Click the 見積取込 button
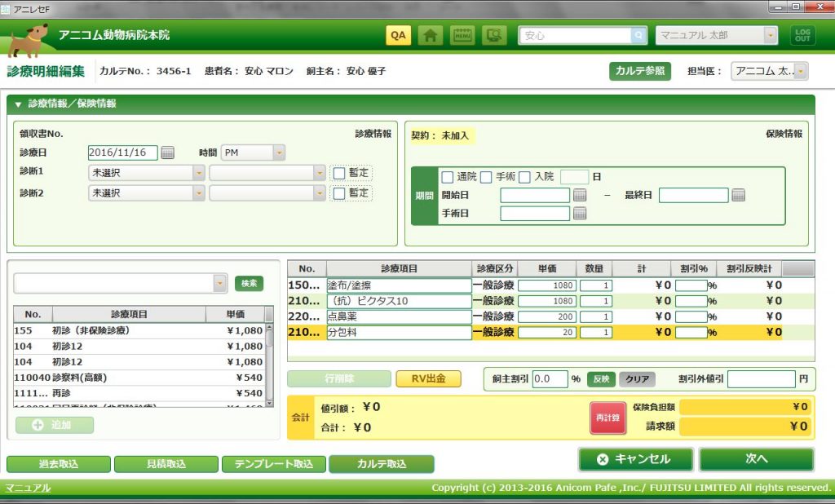The width and height of the screenshot is (835, 504). [x=166, y=464]
